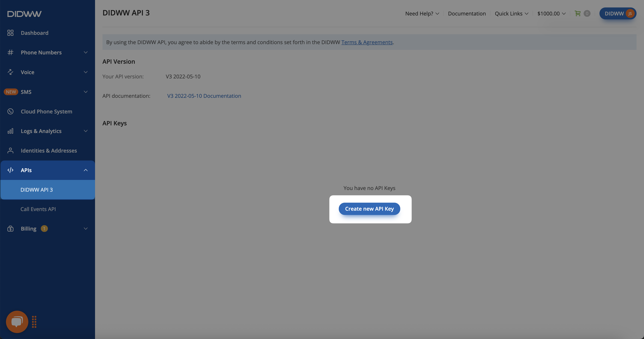This screenshot has height=339, width=644.
Task: Expand the Billing menu chevron
Action: [86, 229]
